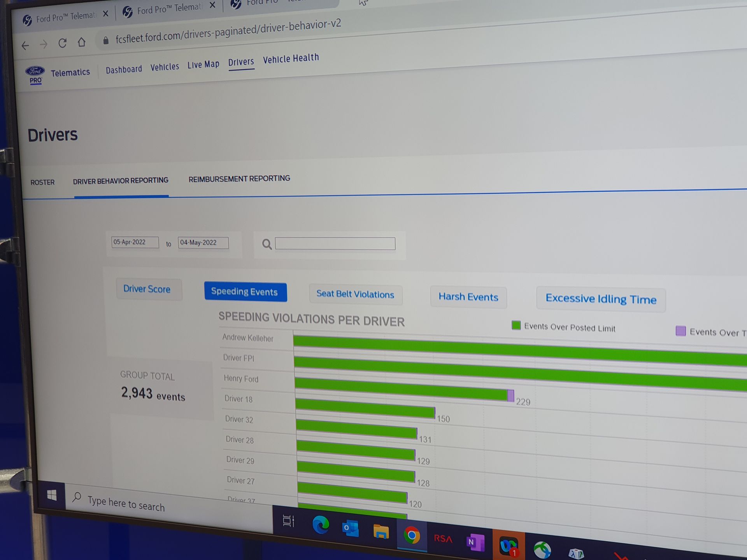Click the purple Events Over legend swatch

680,331
